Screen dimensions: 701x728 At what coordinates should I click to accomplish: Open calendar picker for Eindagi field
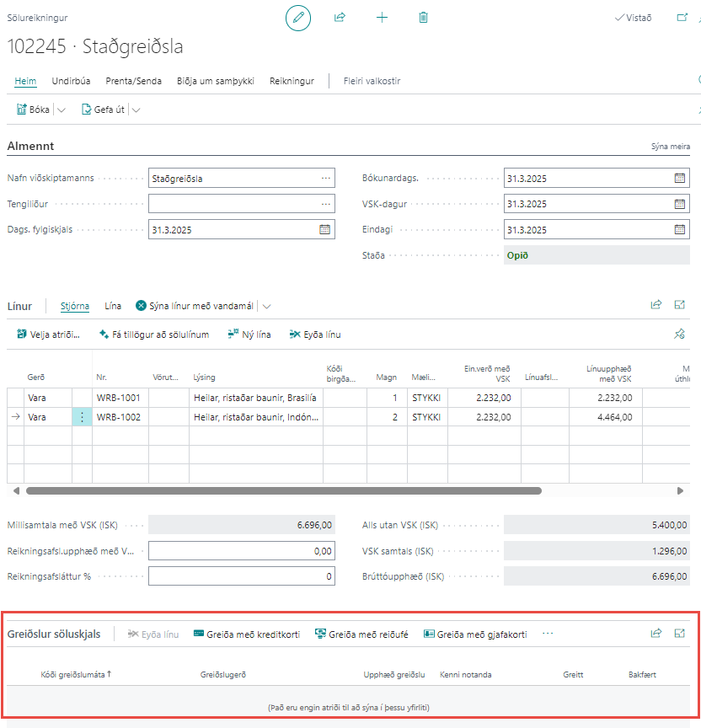click(679, 229)
